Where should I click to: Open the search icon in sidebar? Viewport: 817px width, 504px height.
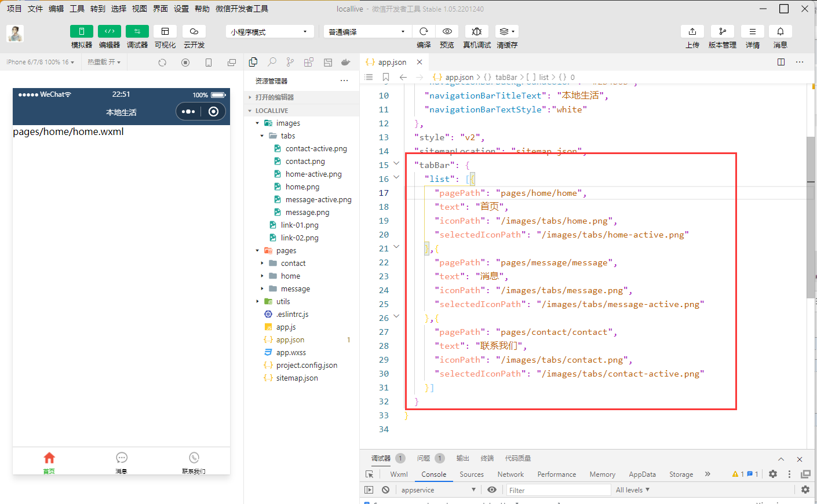272,62
